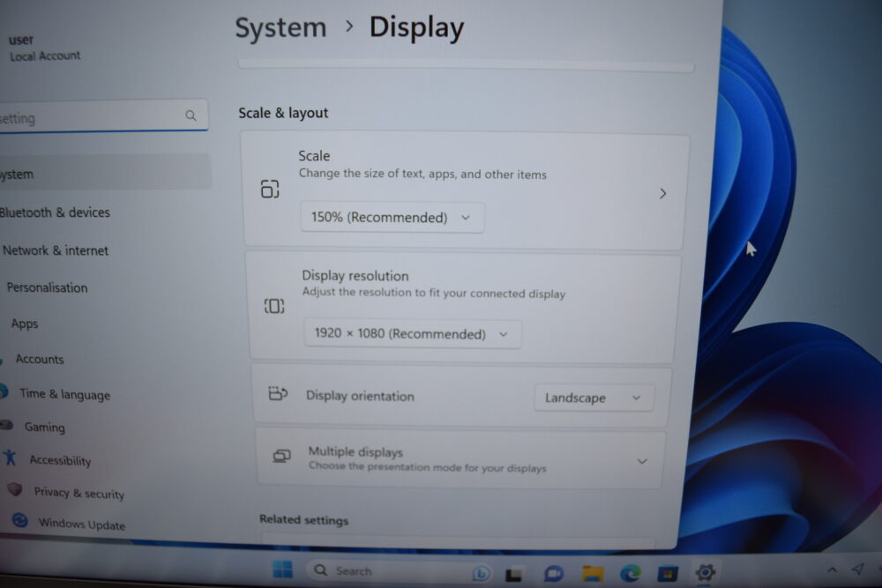Click the magnifier icon in settings search

point(191,115)
